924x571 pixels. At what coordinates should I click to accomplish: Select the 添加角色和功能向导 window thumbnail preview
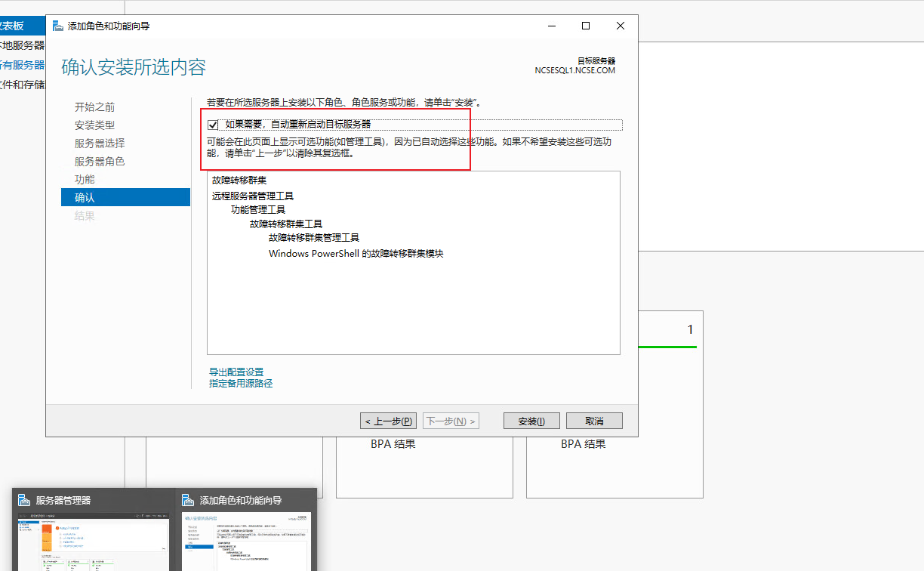[246, 542]
